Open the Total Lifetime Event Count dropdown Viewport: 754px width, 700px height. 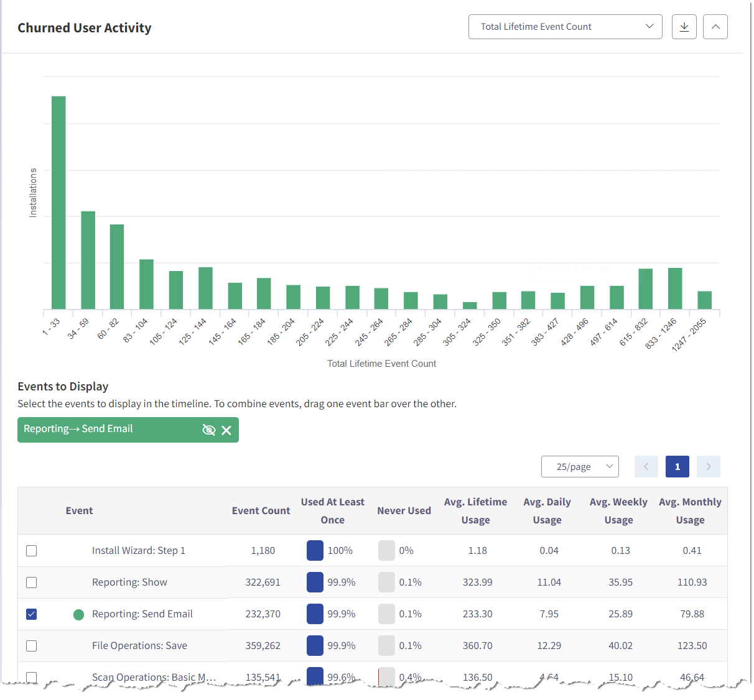(x=565, y=27)
